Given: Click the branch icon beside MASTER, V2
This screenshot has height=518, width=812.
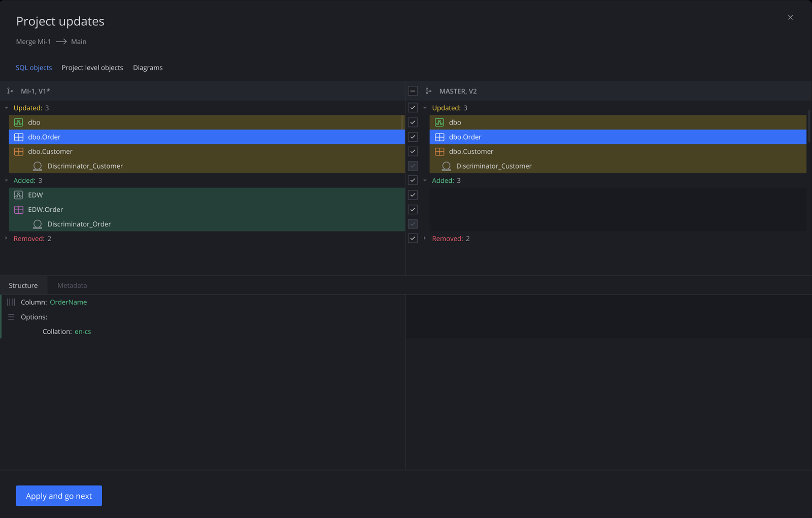Looking at the screenshot, I should coord(429,91).
